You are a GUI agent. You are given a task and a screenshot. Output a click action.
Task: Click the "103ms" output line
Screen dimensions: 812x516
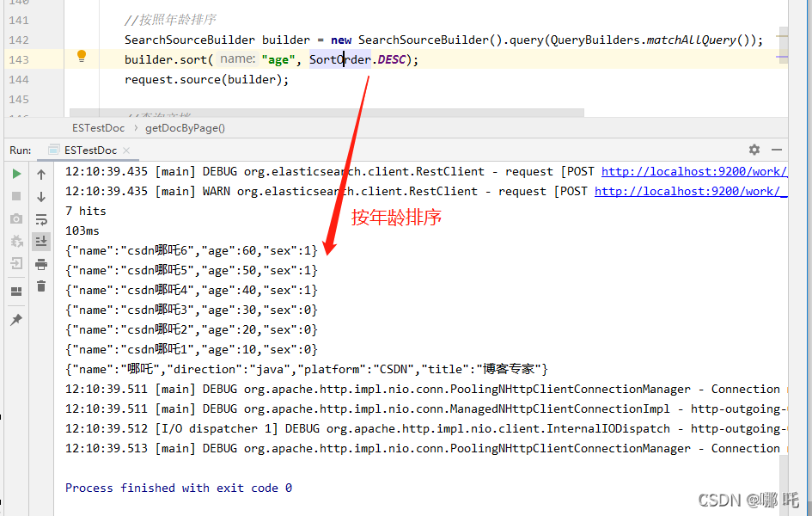(82, 230)
